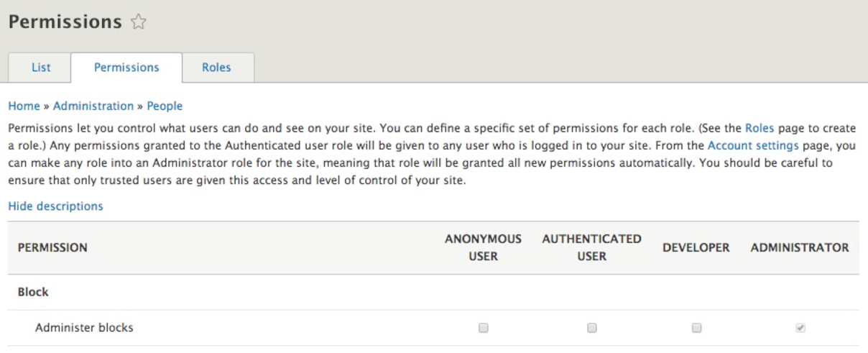This screenshot has height=353, width=868.
Task: Select the Developer column header
Action: [x=696, y=248]
